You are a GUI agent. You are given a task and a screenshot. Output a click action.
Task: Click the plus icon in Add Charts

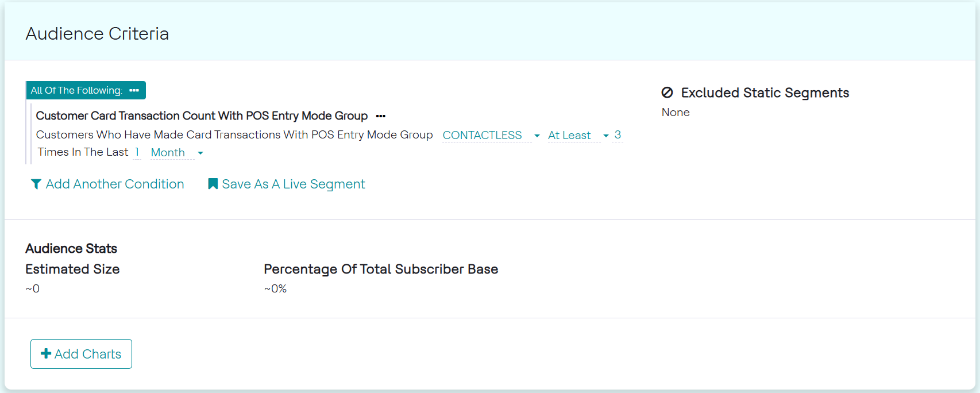pos(46,354)
